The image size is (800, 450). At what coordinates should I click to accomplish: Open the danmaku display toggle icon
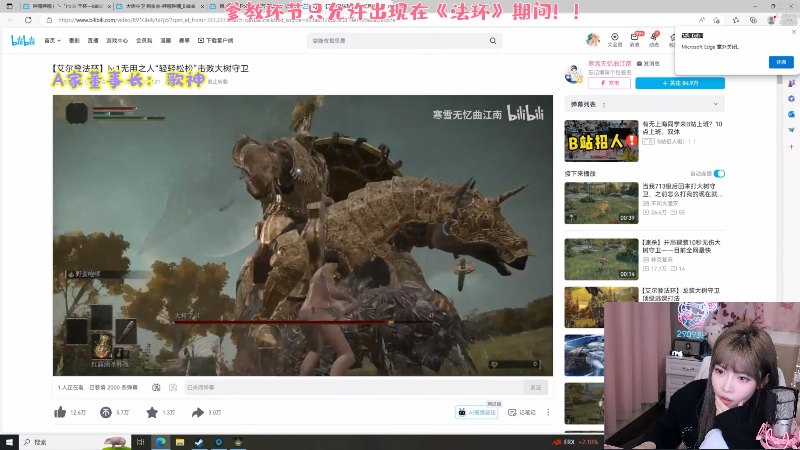156,387
